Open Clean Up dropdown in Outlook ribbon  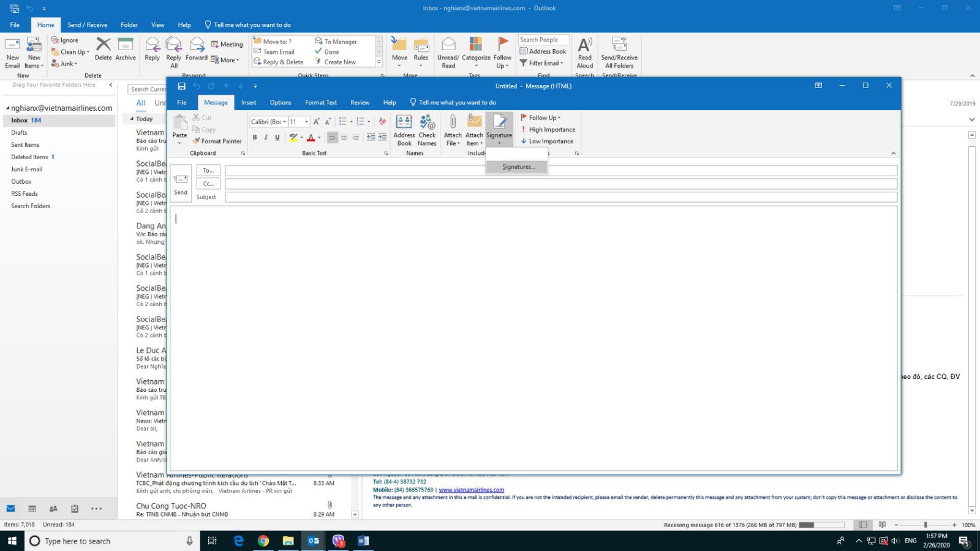(70, 52)
